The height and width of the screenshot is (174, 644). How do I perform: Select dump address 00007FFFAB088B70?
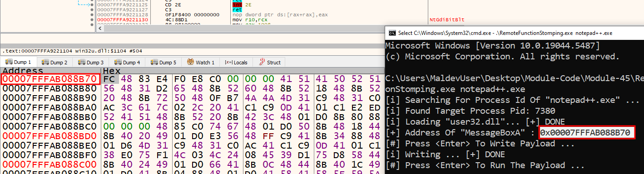pos(50,79)
